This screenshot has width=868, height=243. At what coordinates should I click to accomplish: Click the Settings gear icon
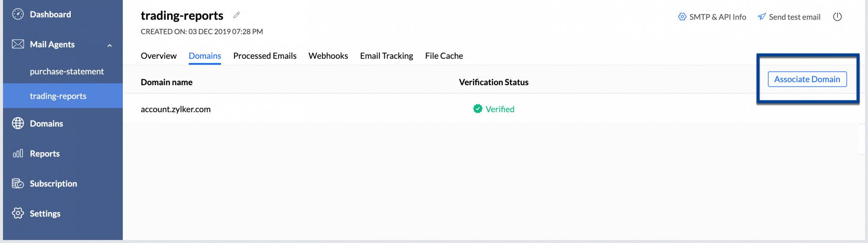tap(18, 213)
